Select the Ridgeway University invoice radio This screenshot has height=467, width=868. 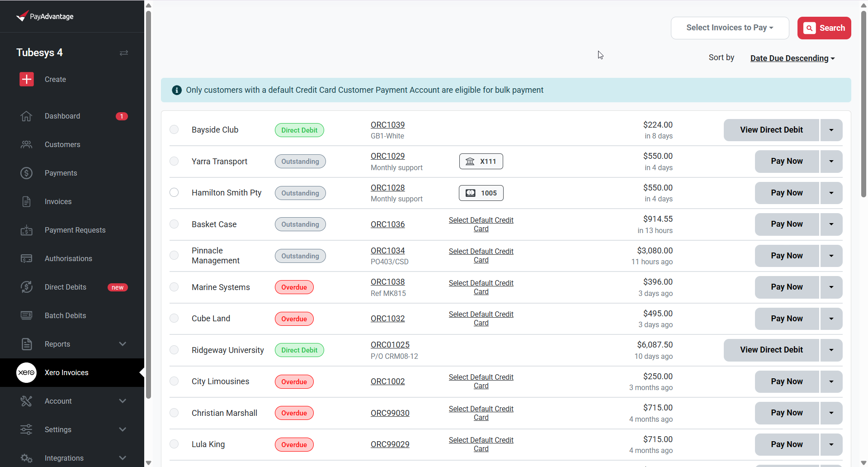point(174,350)
